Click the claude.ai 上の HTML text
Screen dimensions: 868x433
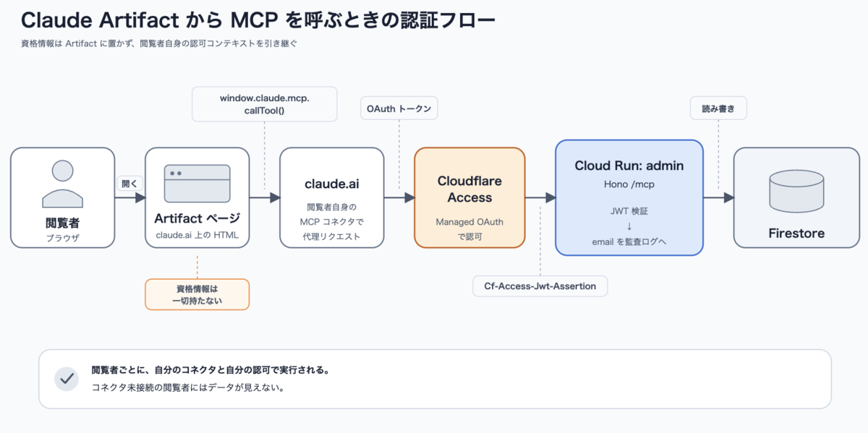click(x=197, y=234)
